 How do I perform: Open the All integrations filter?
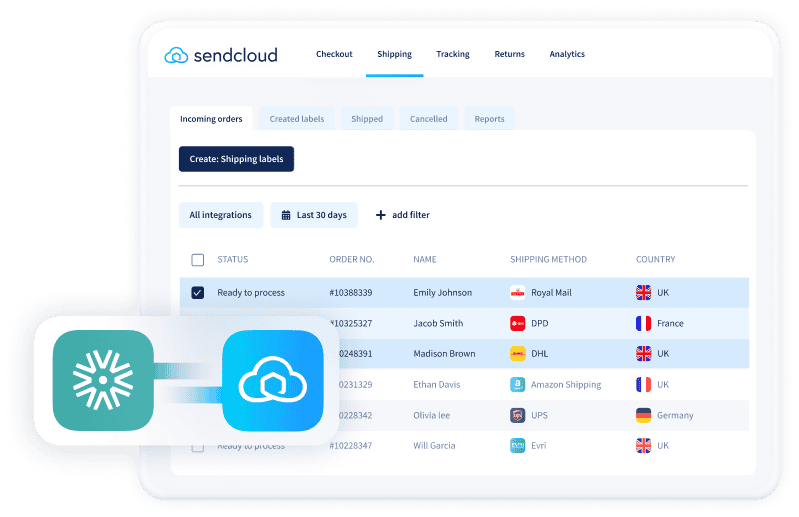(x=221, y=215)
